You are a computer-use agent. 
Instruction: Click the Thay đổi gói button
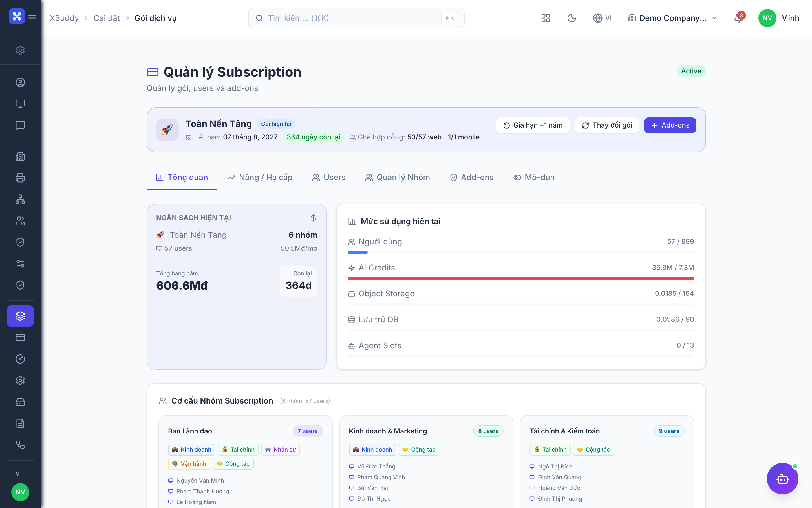(607, 125)
